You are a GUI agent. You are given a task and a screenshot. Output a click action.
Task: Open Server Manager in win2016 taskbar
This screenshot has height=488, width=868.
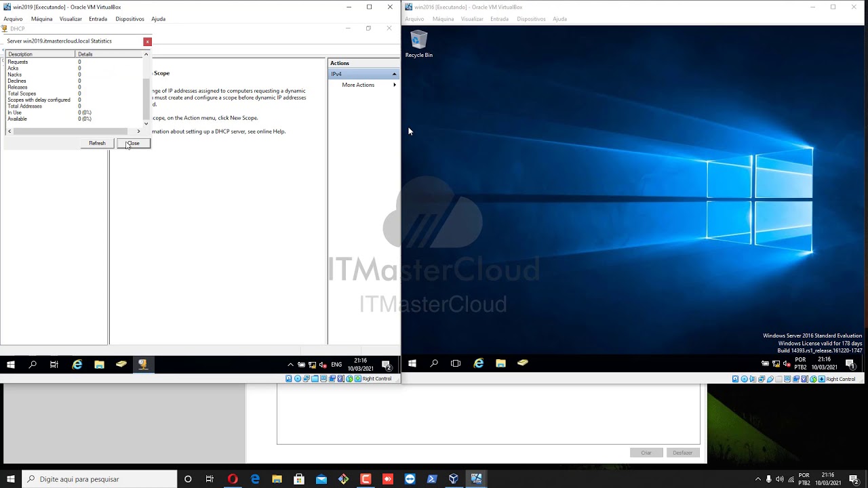point(522,363)
